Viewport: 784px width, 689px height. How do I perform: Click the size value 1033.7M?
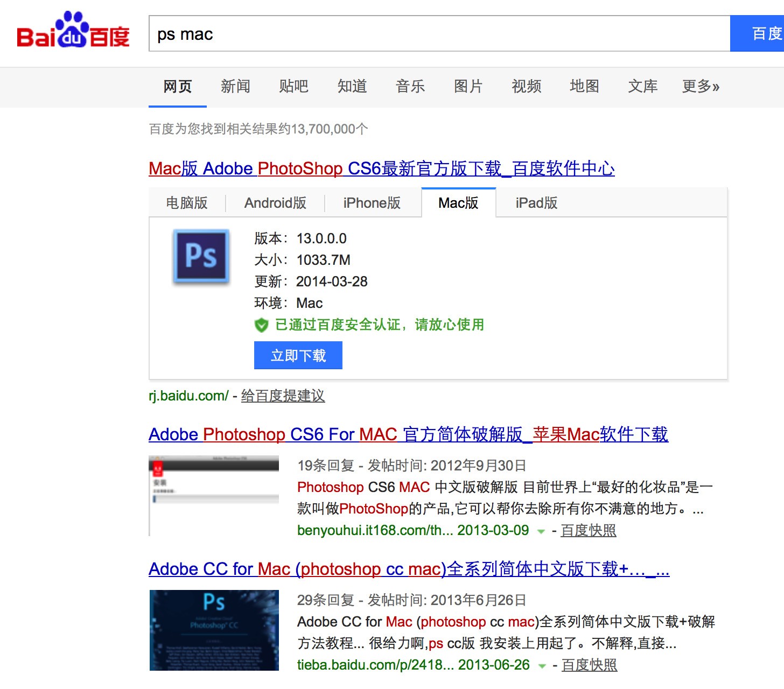pyautogui.click(x=323, y=260)
